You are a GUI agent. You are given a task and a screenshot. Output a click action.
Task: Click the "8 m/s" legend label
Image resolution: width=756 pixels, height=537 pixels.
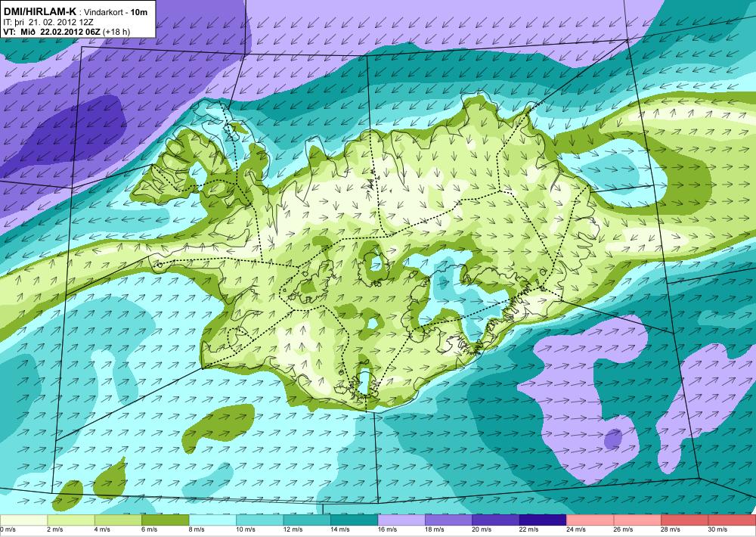[197, 529]
